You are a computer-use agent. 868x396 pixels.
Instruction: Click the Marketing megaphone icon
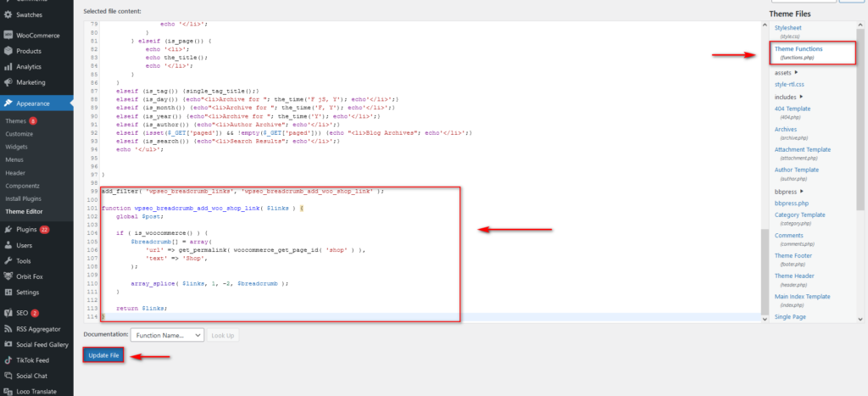tap(8, 82)
